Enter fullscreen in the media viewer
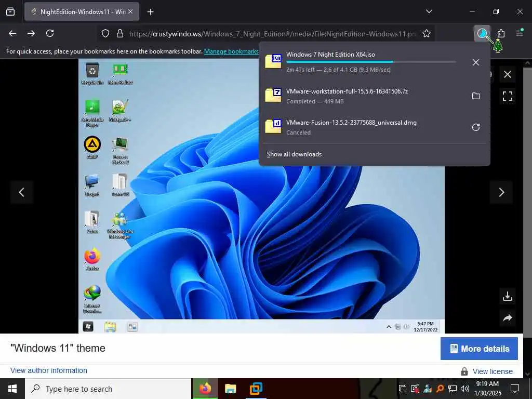Viewport: 532px width, 399px height. pos(507,96)
